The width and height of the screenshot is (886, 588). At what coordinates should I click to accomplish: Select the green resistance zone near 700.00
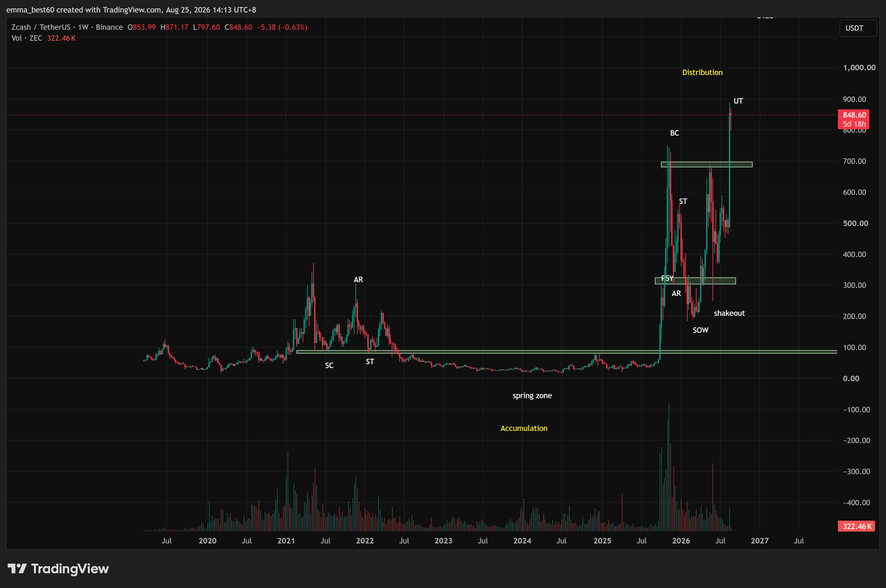[x=706, y=164]
